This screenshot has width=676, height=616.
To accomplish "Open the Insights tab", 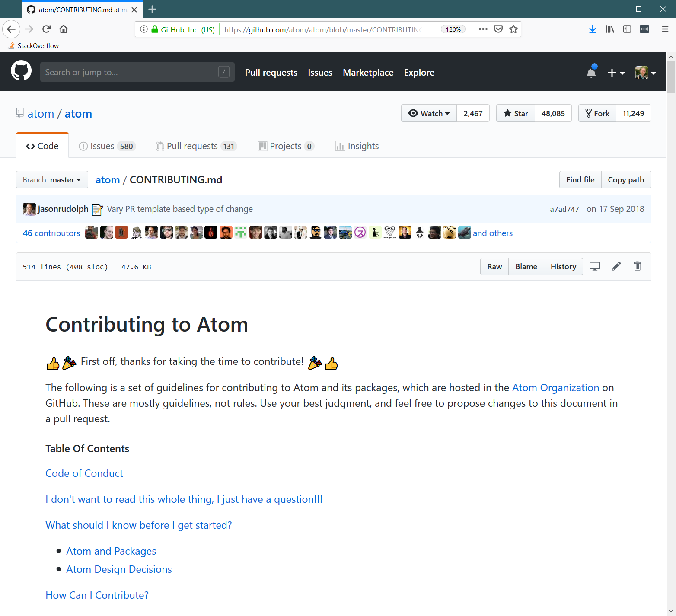I will [357, 146].
